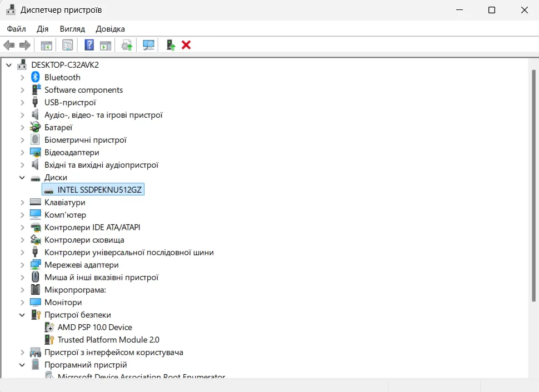Click the fingerprint icon beside Біометричні пристрої

[35, 140]
